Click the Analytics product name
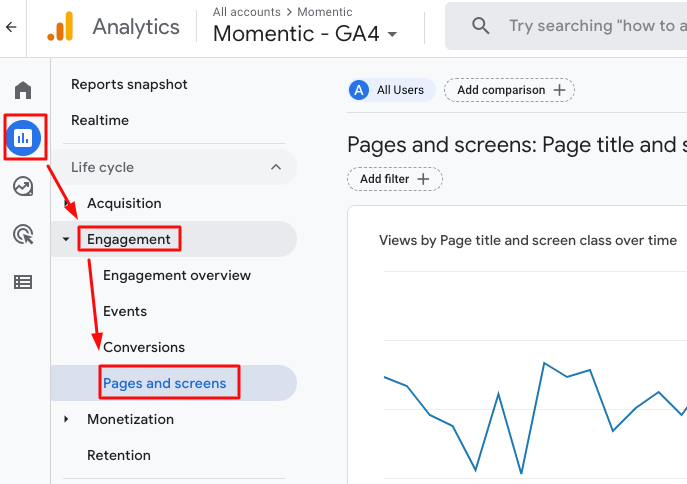Screen dimensions: 687x484 (136, 27)
